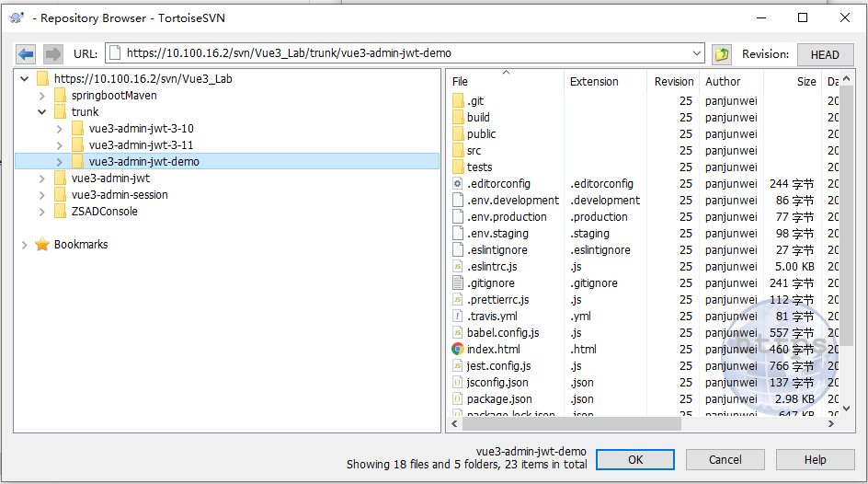Click the file list horizontal scrollbar thumb
868x484 pixels.
[571, 423]
